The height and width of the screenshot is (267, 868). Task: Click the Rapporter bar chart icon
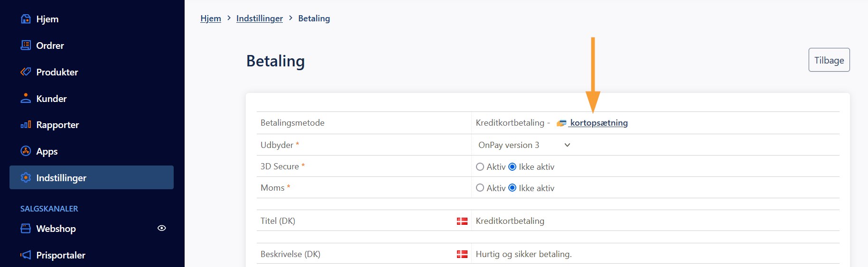click(26, 125)
